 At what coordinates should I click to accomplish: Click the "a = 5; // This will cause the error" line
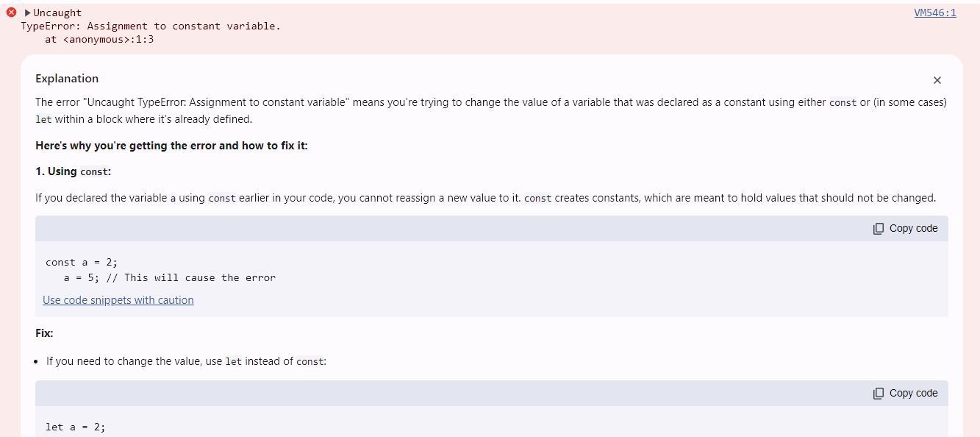170,277
